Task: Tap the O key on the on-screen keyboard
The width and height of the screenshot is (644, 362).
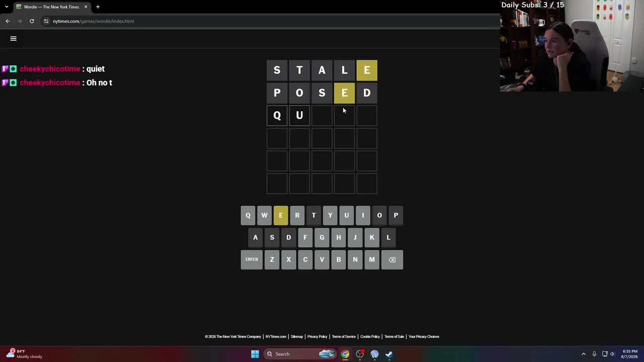Action: pyautogui.click(x=379, y=215)
